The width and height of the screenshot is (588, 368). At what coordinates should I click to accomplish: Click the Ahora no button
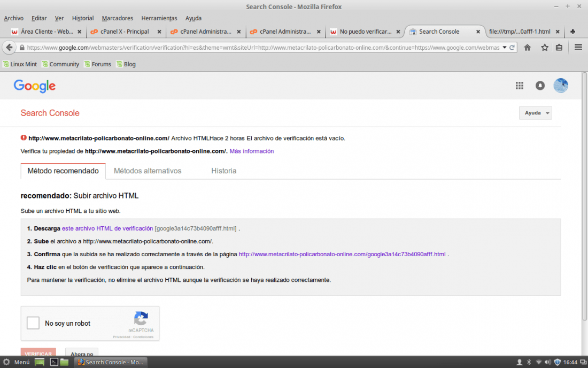[82, 353]
